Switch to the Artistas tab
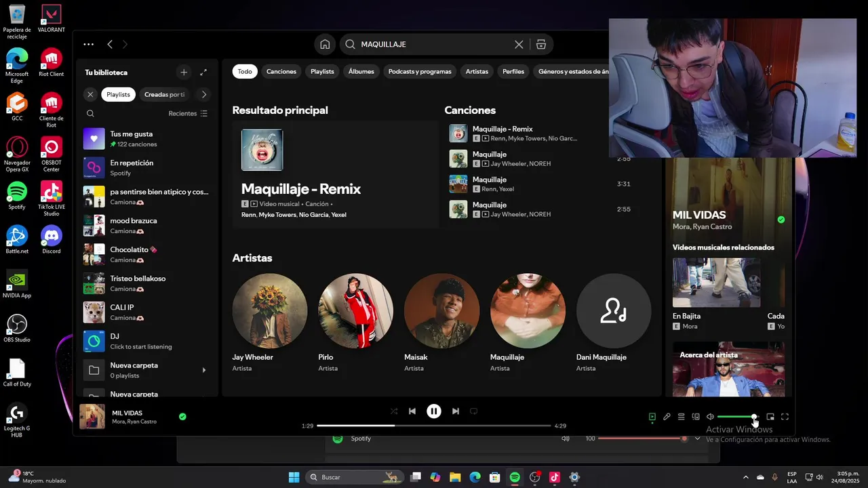 pos(477,71)
